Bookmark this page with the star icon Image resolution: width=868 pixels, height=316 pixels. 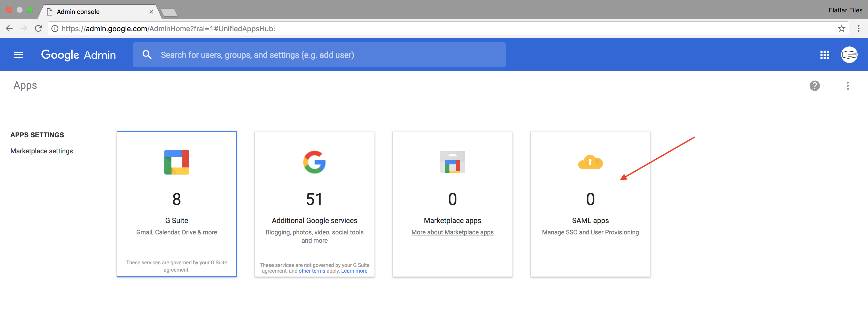coord(841,29)
